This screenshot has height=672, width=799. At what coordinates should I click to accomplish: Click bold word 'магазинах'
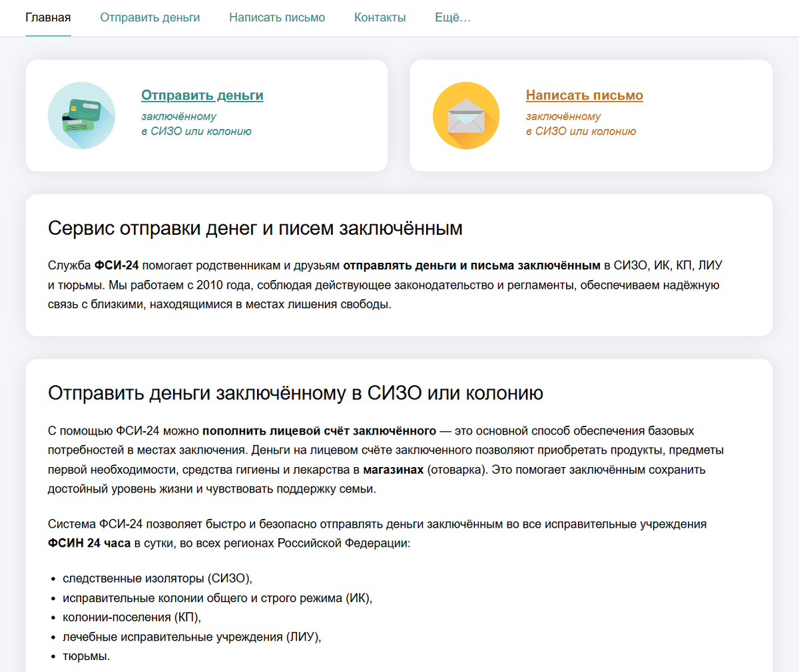[x=394, y=470]
